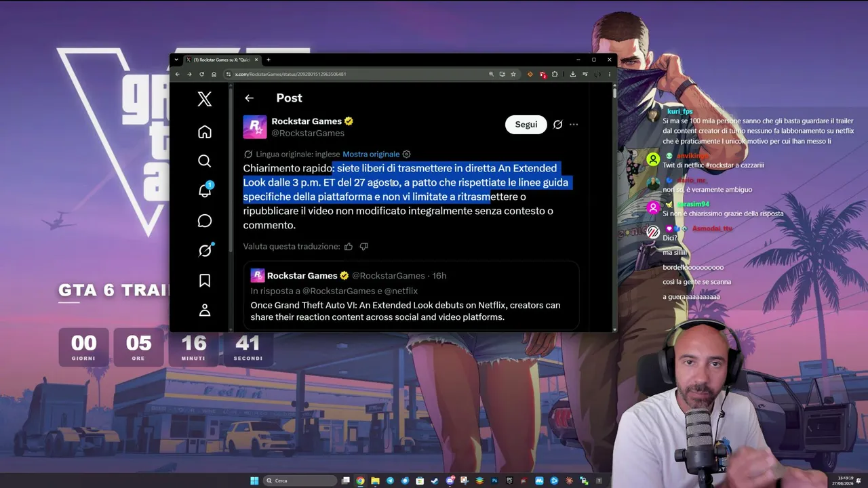Screen dimensions: 868x488
Task: Bookmark this page with the star
Action: click(x=513, y=74)
